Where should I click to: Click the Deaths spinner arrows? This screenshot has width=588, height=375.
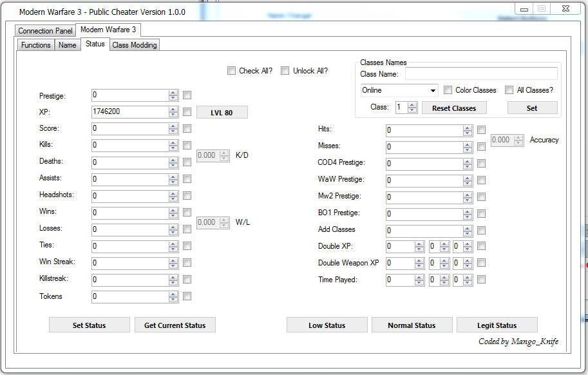(173, 162)
